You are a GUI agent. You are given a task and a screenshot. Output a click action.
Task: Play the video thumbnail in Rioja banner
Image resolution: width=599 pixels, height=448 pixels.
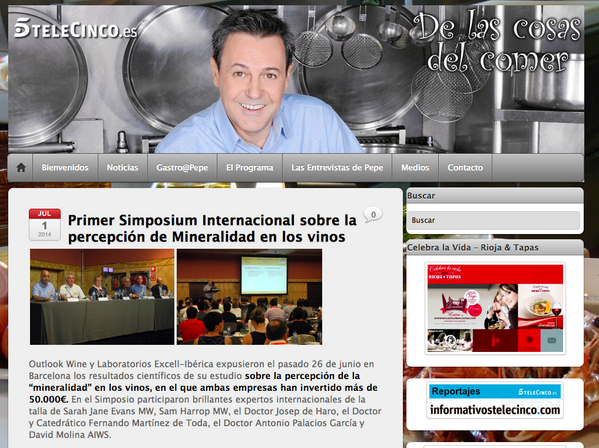point(450,340)
